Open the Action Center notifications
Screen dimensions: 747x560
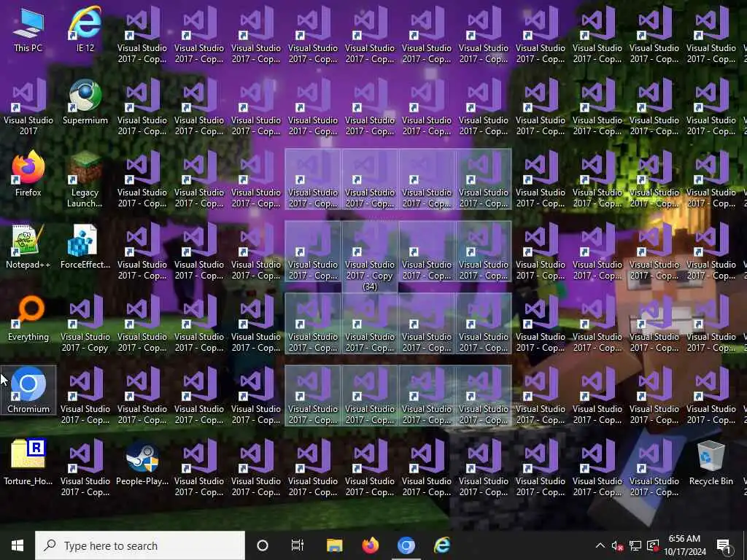[724, 546]
